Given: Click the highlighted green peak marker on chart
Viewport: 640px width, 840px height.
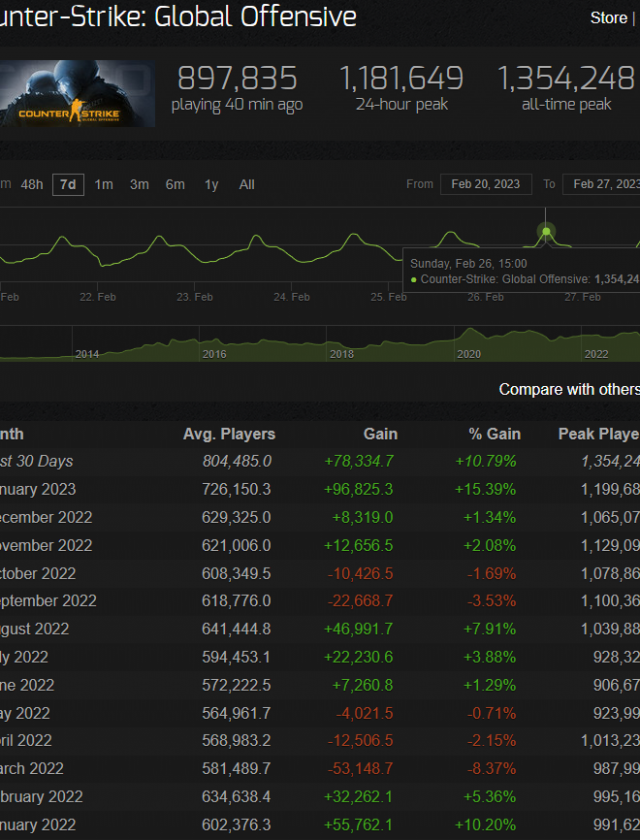Looking at the screenshot, I should tap(546, 232).
